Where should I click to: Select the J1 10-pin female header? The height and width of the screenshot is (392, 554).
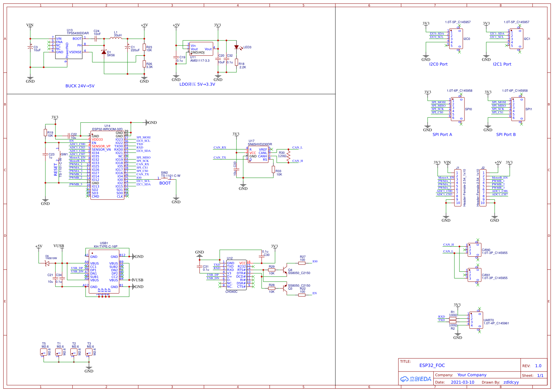tap(458, 188)
